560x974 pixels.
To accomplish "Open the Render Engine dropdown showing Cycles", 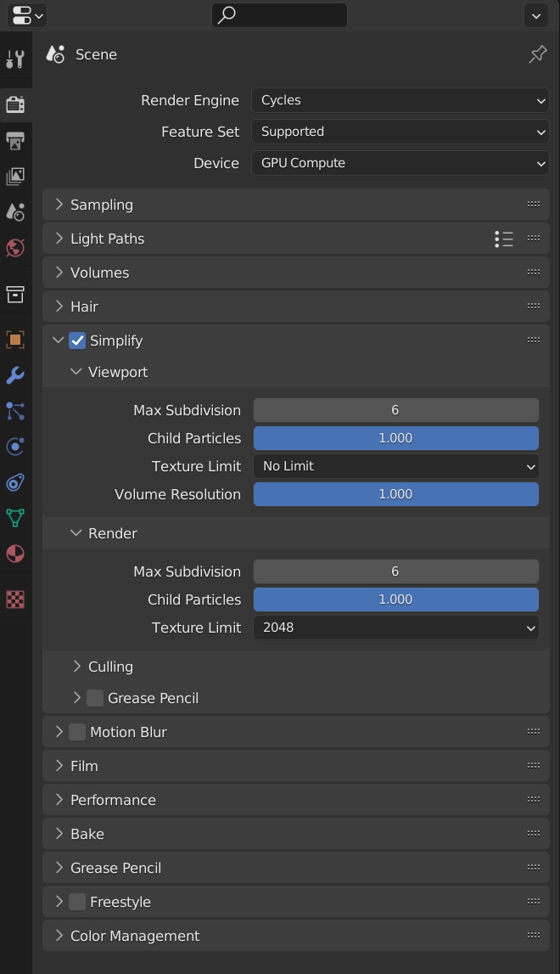I will tap(400, 100).
